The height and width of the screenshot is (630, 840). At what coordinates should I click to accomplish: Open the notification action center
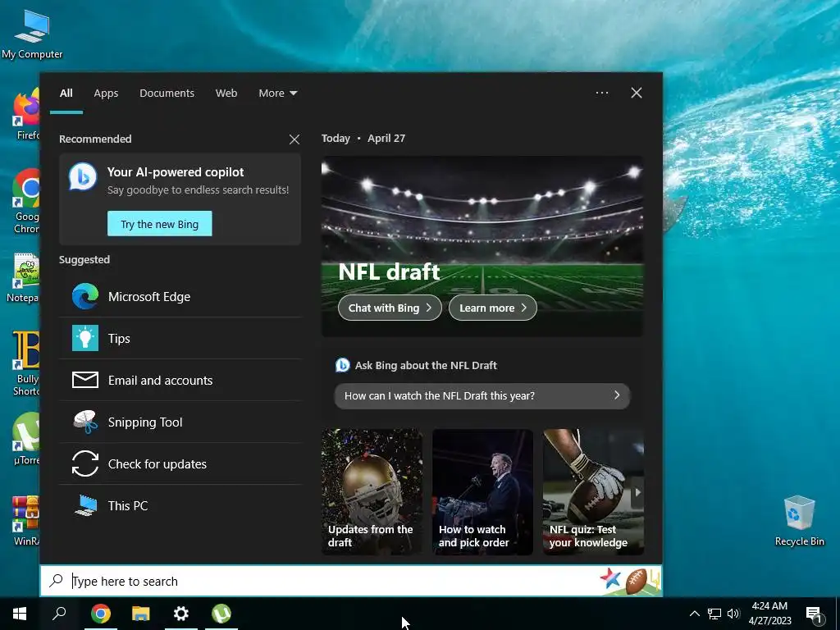point(814,614)
